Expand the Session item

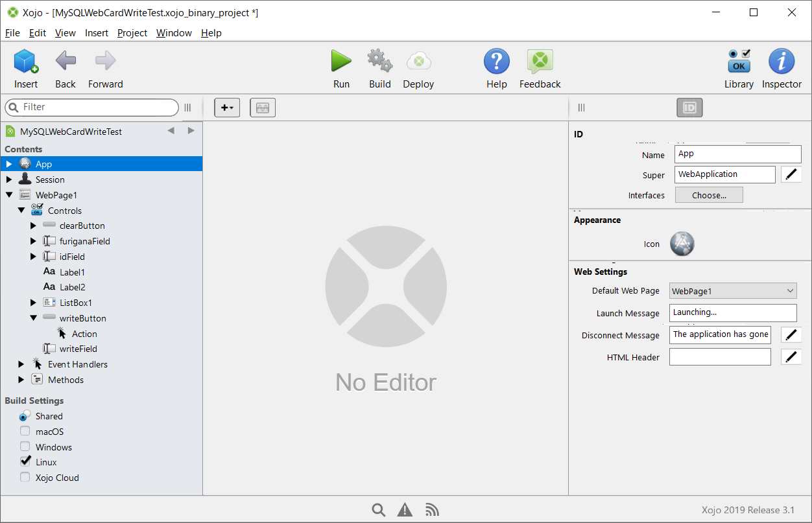[9, 180]
